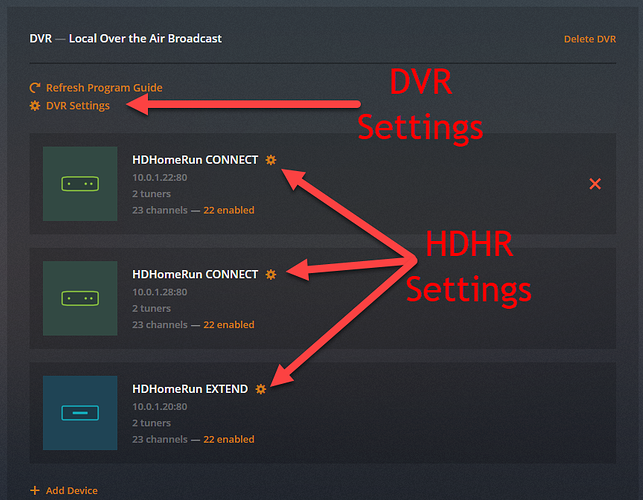Click '2 tuners' under 10.0.1.28:80
Screen dimensions: 643x500
point(151,308)
